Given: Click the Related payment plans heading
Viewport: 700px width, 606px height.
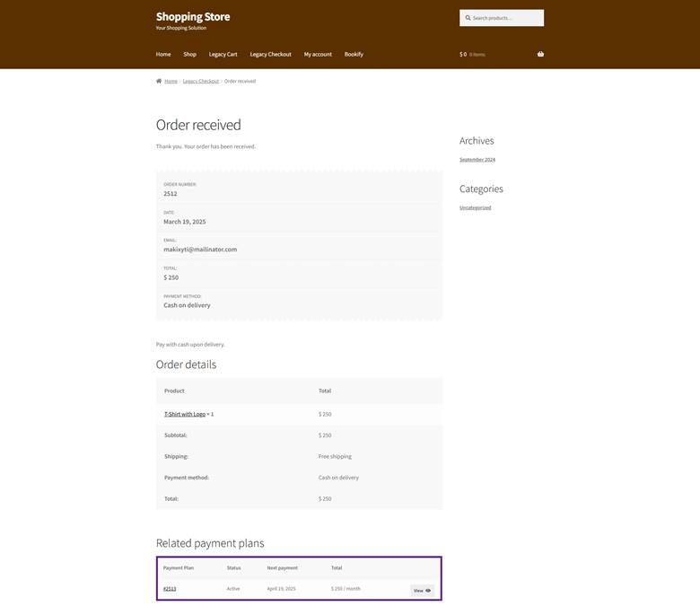Looking at the screenshot, I should (x=210, y=543).
